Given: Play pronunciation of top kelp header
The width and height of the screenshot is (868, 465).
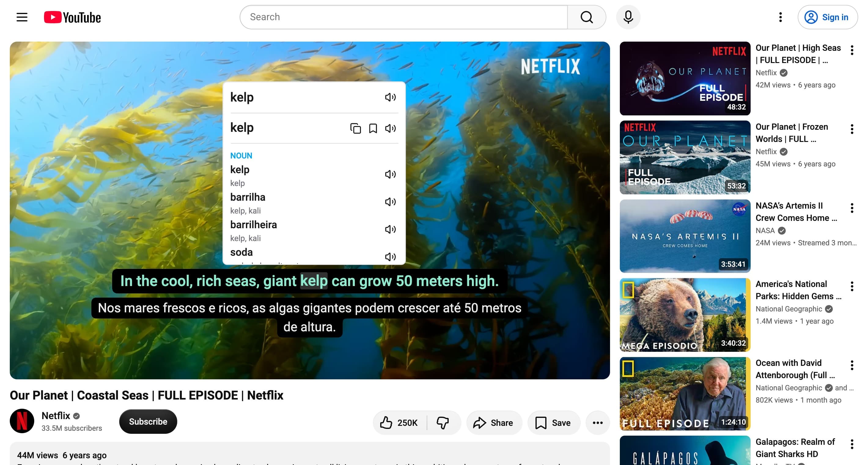Looking at the screenshot, I should [390, 97].
